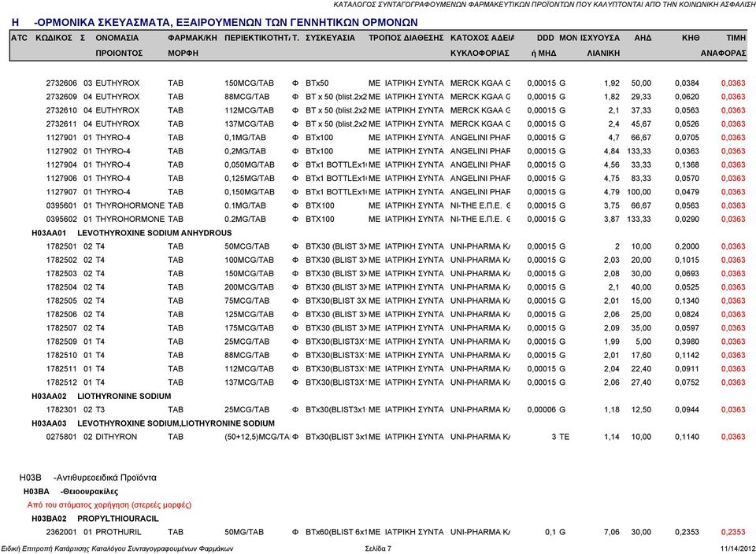Click ΚΗΘ value 0,0944 for T3
The width and height of the screenshot is (756, 554).
[687, 410]
